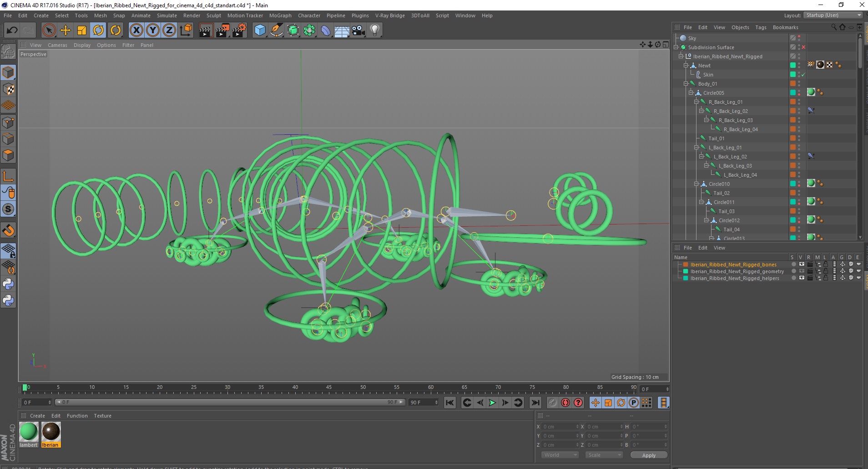868x469 pixels.
Task: Collapse the Circle010 branch
Action: pyautogui.click(x=696, y=184)
